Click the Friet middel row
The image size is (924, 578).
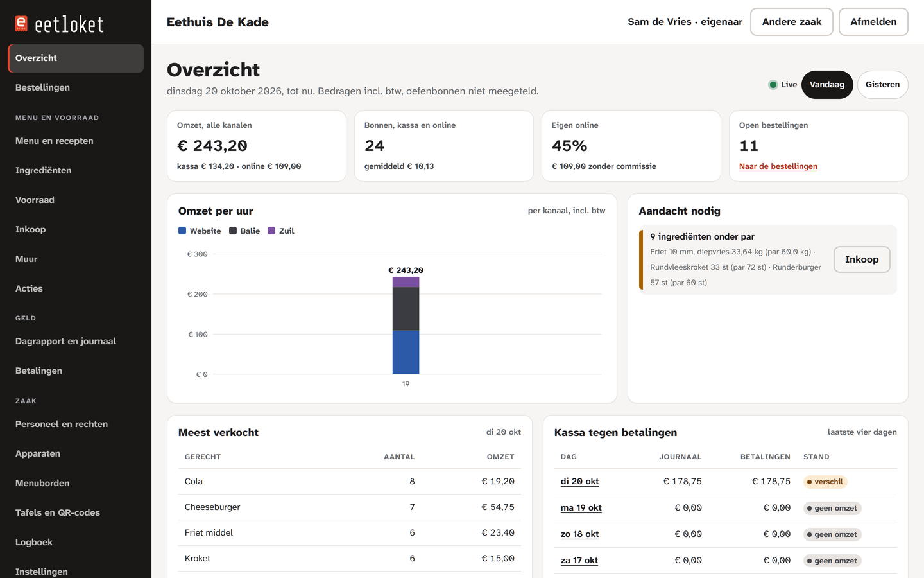[x=350, y=533]
